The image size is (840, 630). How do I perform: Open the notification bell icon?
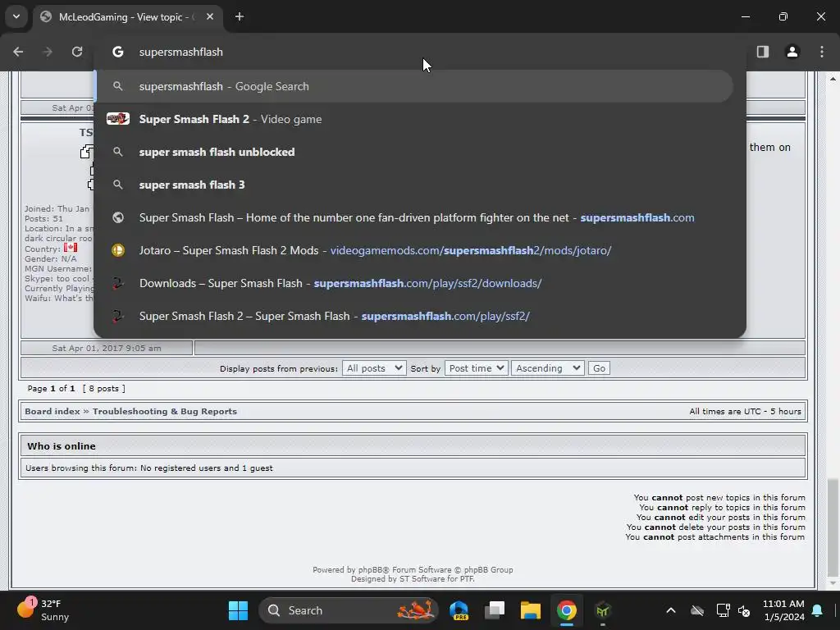[x=818, y=610]
